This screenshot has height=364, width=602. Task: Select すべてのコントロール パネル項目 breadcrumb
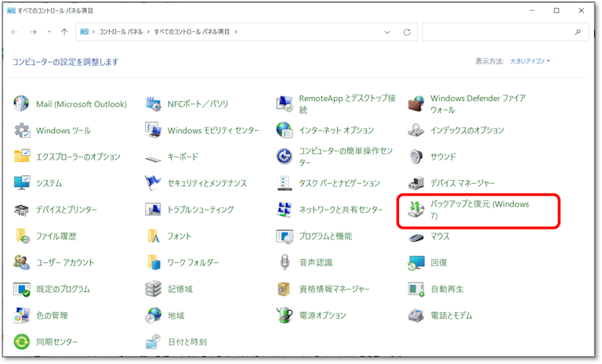point(191,32)
